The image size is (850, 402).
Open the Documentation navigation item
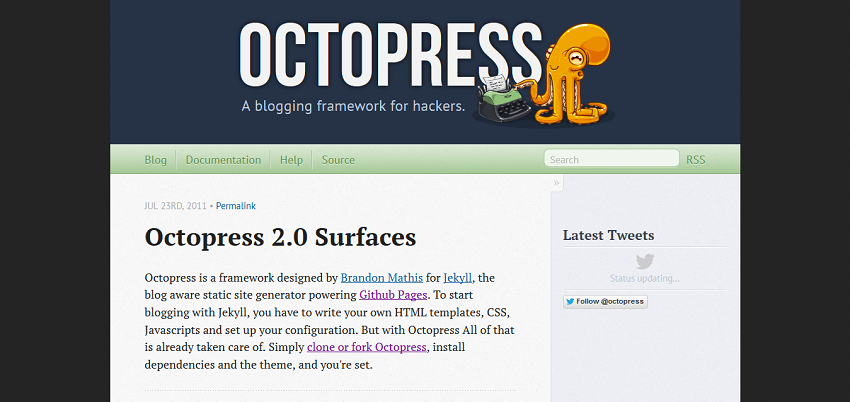pos(223,160)
